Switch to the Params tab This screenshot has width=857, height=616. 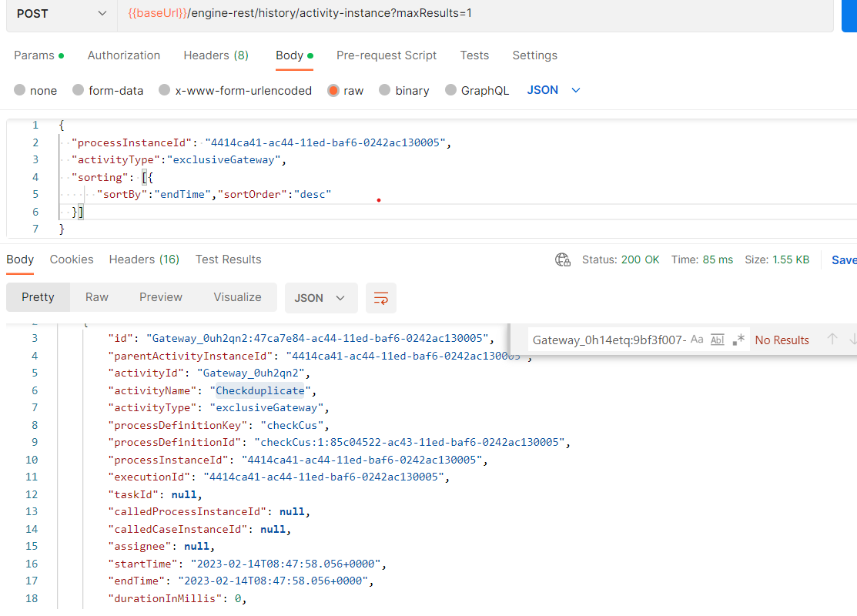[x=38, y=55]
